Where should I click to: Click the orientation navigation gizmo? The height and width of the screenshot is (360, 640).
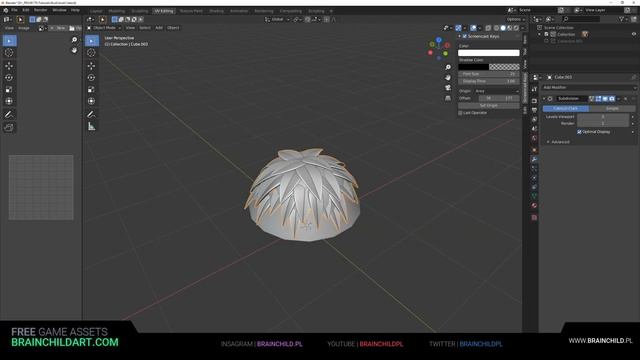pyautogui.click(x=439, y=48)
